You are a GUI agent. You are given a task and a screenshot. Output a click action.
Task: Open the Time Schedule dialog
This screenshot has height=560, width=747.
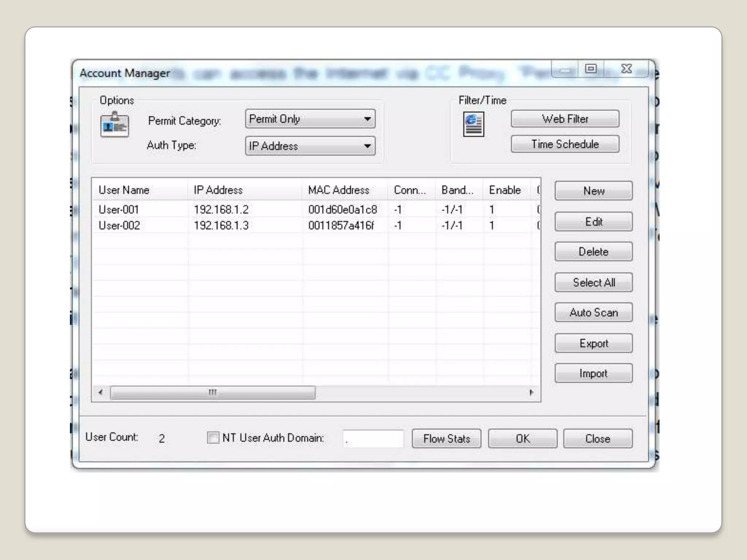(565, 144)
